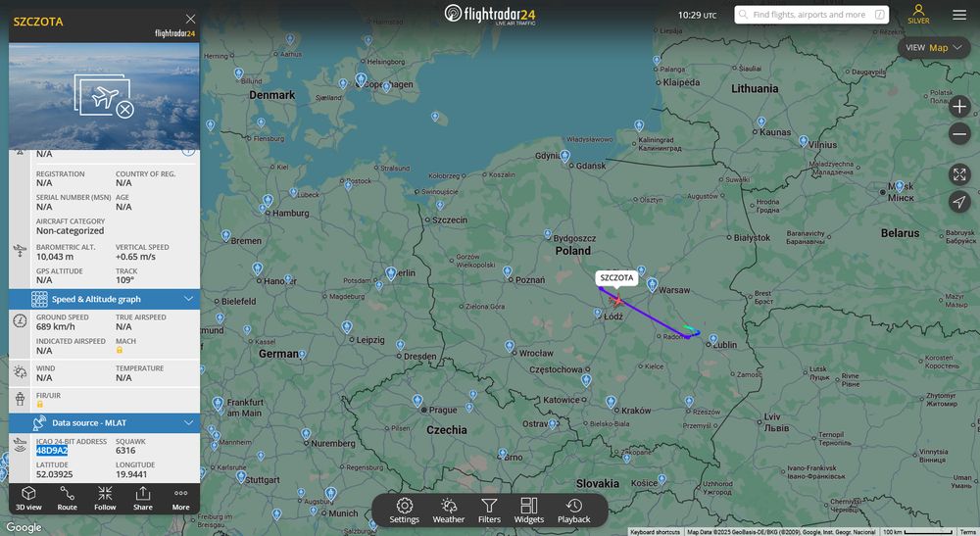
Task: Share this flight
Action: (142, 499)
